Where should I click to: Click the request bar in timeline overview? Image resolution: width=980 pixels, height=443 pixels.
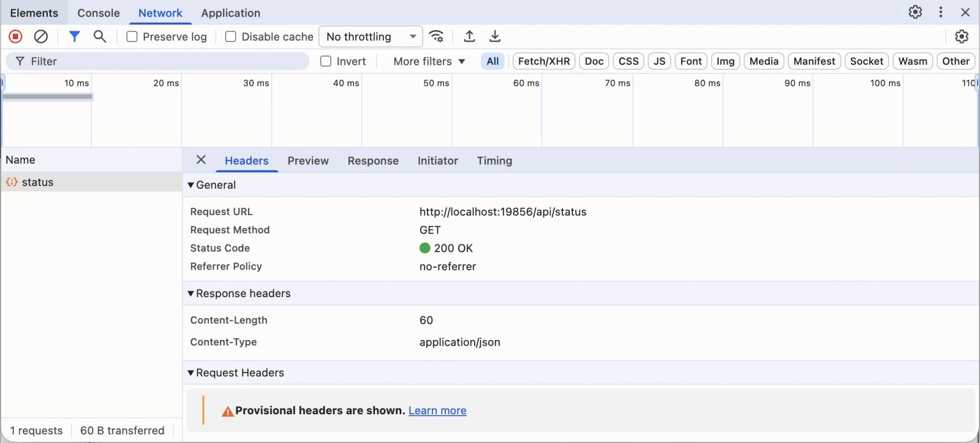48,97
